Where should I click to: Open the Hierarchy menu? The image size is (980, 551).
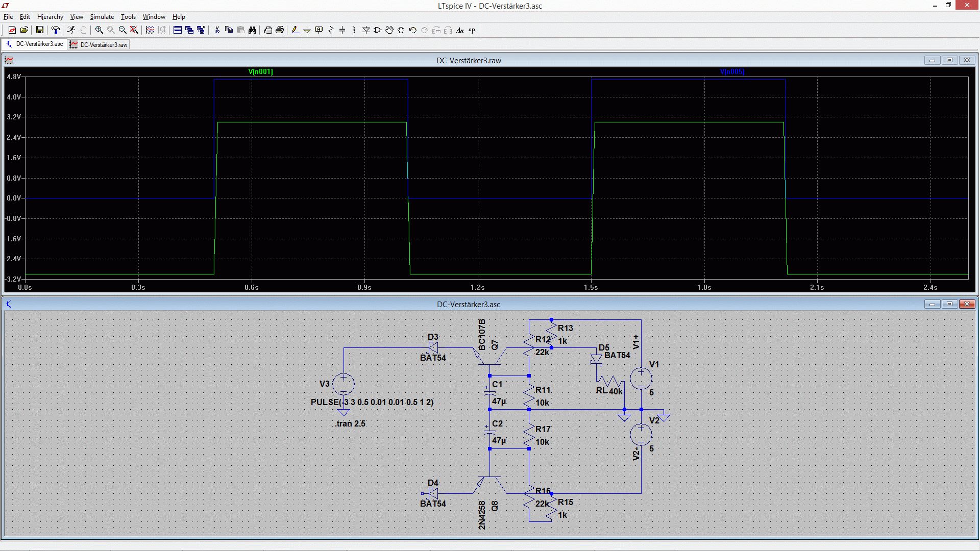click(50, 17)
